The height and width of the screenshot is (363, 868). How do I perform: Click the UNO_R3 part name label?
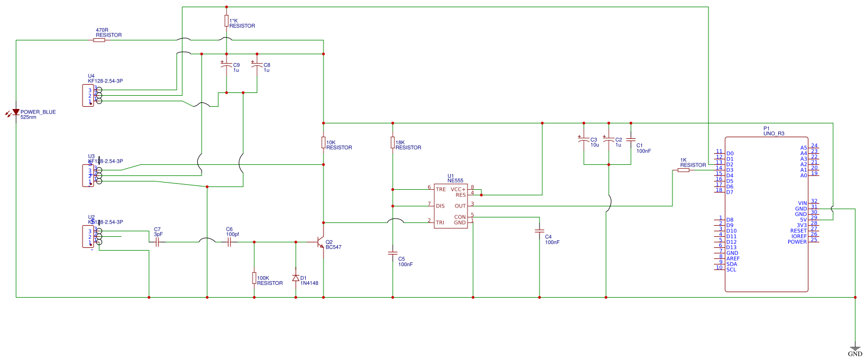(774, 133)
